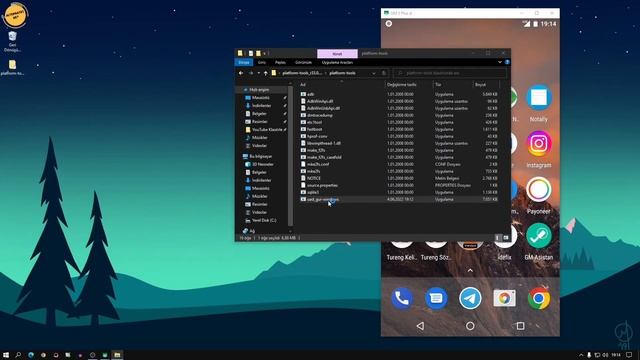Open Hızlı erişim in the navigation pane

click(259, 89)
